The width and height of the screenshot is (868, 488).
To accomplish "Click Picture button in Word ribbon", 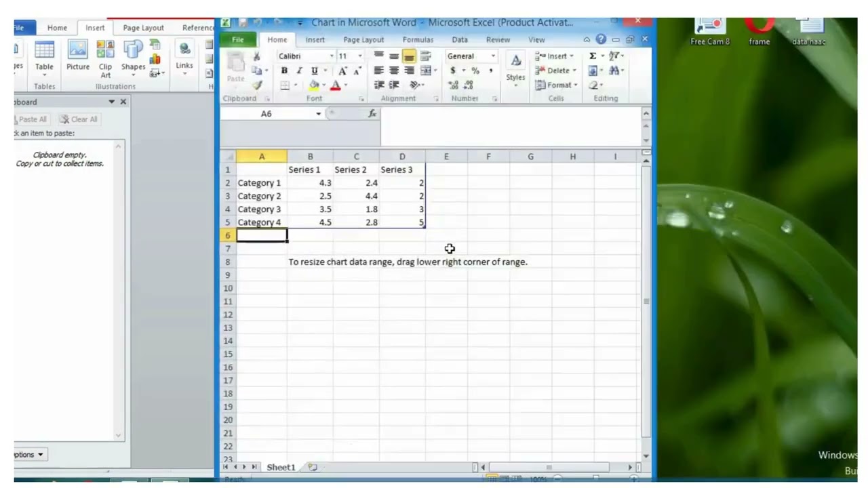I will [x=77, y=56].
